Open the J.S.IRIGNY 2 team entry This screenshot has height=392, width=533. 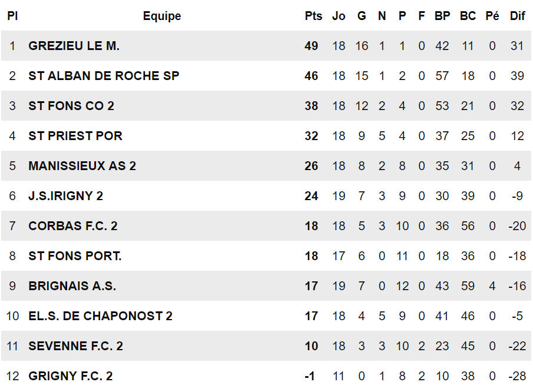click(x=65, y=196)
